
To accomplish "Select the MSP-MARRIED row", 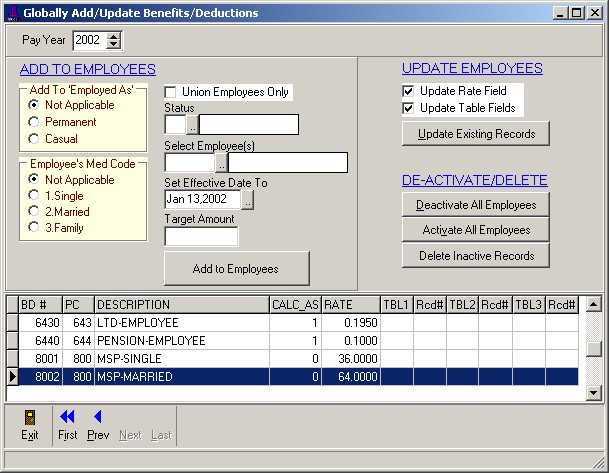I will [x=298, y=377].
